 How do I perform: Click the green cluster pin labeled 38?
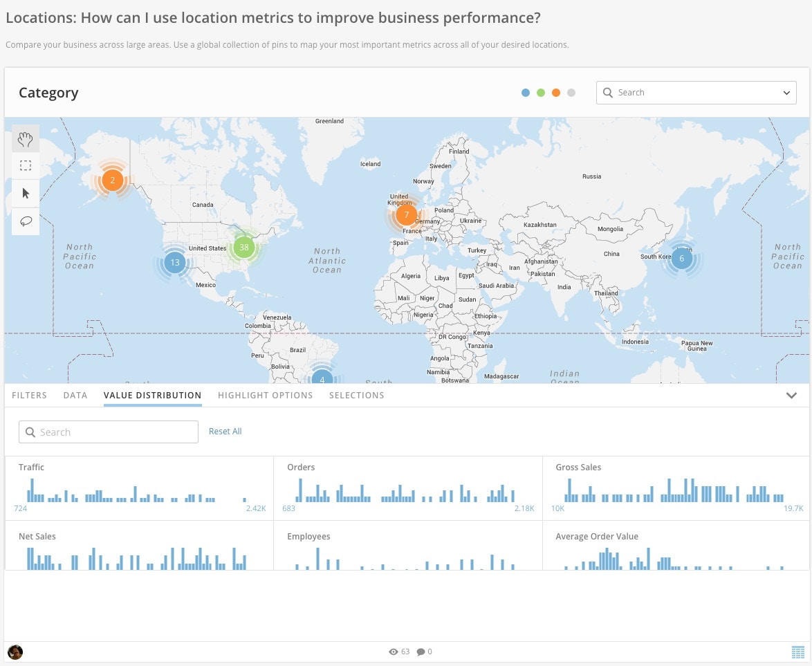pyautogui.click(x=244, y=247)
